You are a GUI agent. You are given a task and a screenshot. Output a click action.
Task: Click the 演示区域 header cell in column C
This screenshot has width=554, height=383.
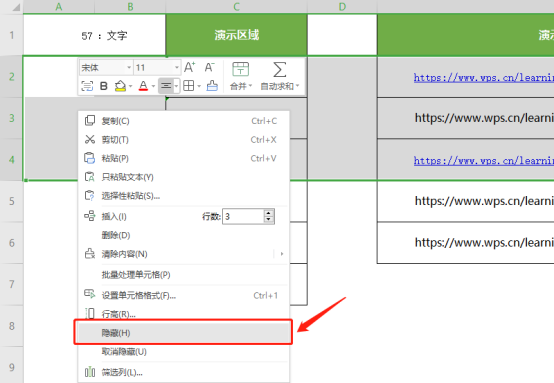(236, 35)
